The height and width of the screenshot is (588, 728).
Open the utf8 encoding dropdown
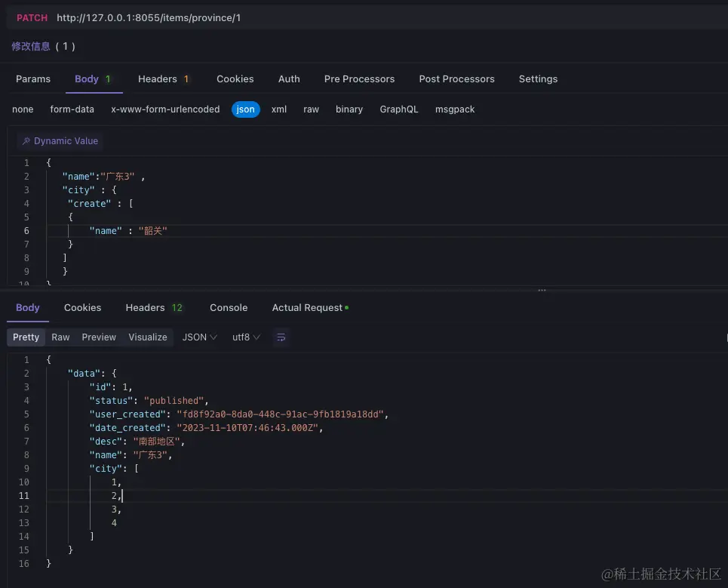(246, 337)
